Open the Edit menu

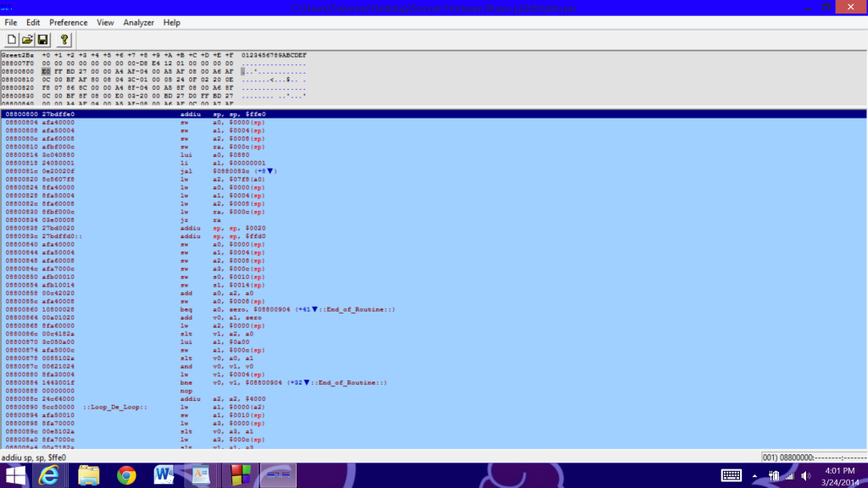coord(33,23)
